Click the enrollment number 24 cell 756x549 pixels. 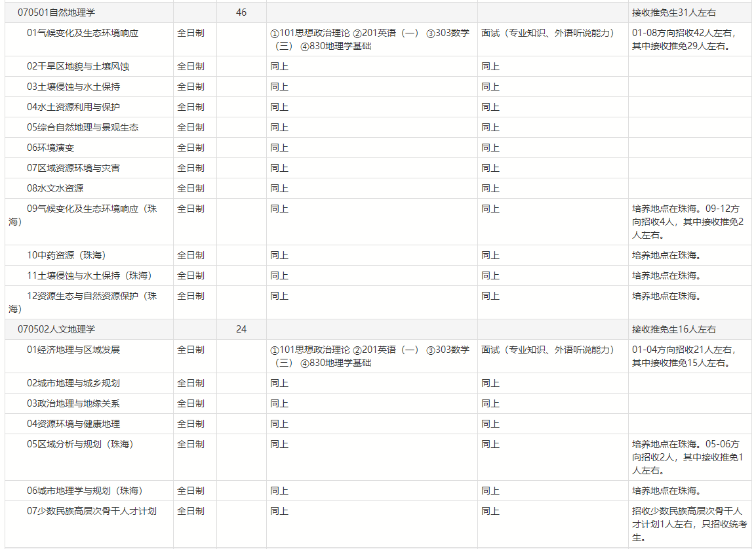pos(241,329)
